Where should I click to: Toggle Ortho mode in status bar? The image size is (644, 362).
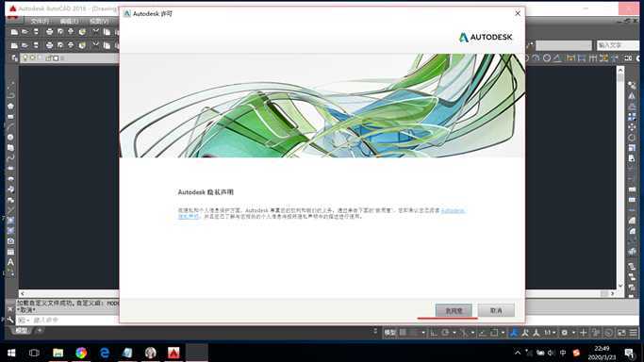(434, 333)
